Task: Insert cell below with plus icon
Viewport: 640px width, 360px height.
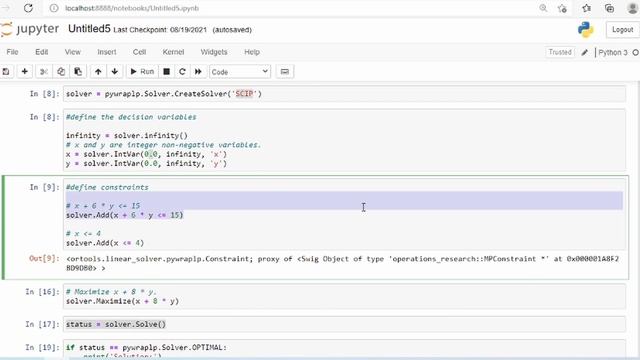Action: pyautogui.click(x=25, y=72)
